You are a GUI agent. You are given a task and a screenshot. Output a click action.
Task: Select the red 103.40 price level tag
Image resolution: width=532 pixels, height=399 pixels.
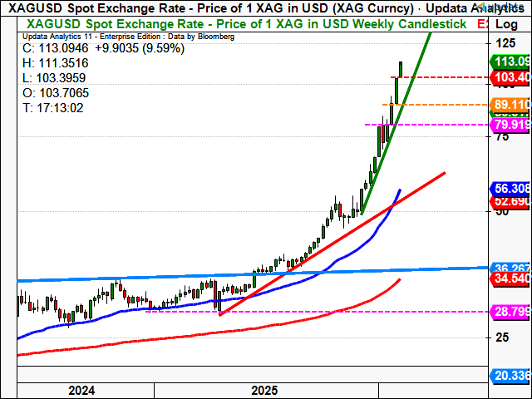click(510, 77)
